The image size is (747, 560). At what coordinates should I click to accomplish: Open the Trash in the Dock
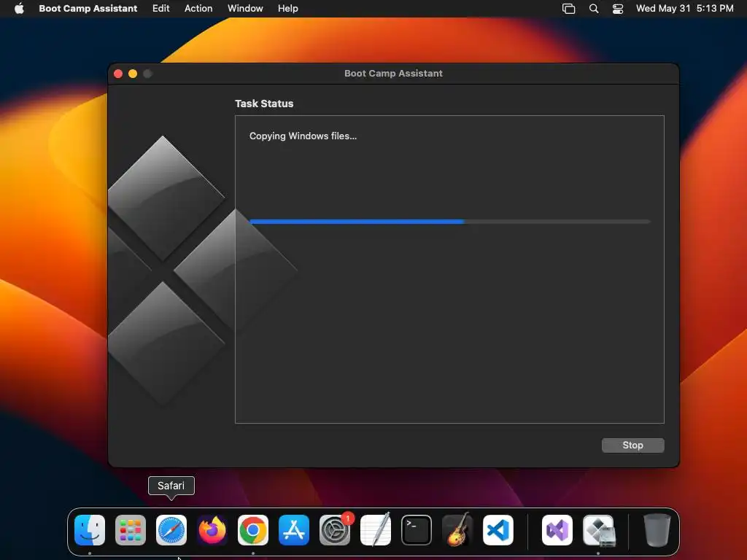(657, 530)
